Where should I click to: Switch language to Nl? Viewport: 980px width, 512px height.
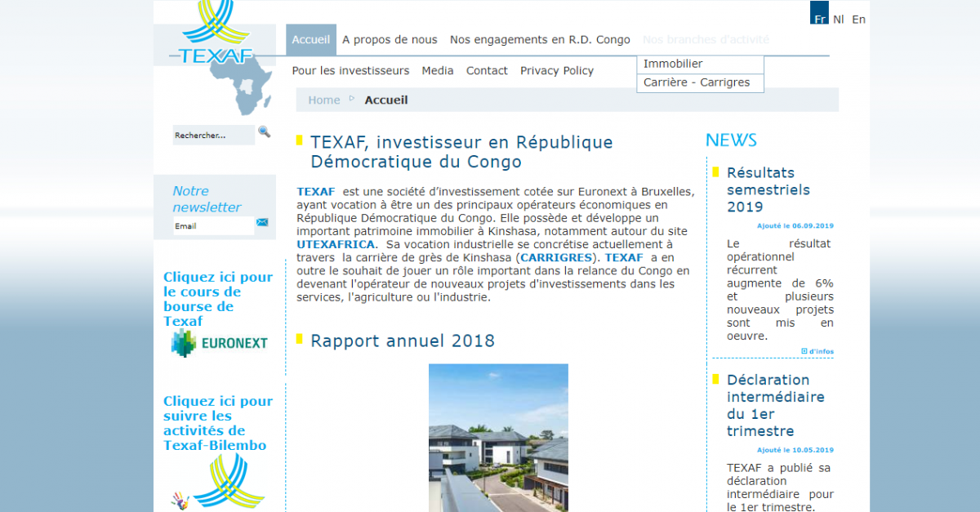click(x=839, y=20)
